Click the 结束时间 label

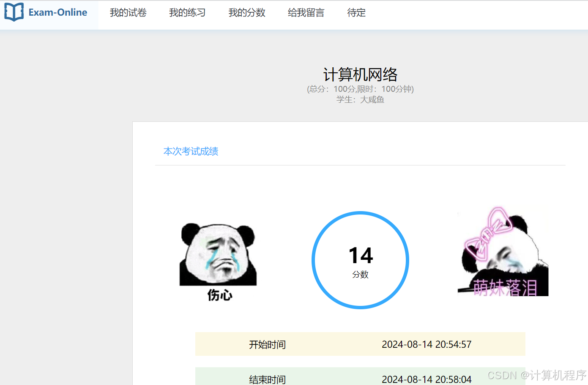click(267, 379)
